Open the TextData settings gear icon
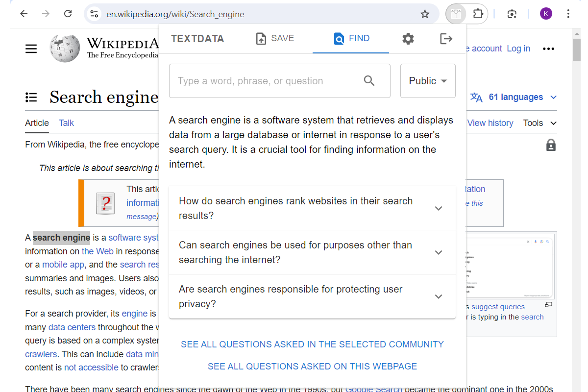The height and width of the screenshot is (392, 588). point(408,39)
